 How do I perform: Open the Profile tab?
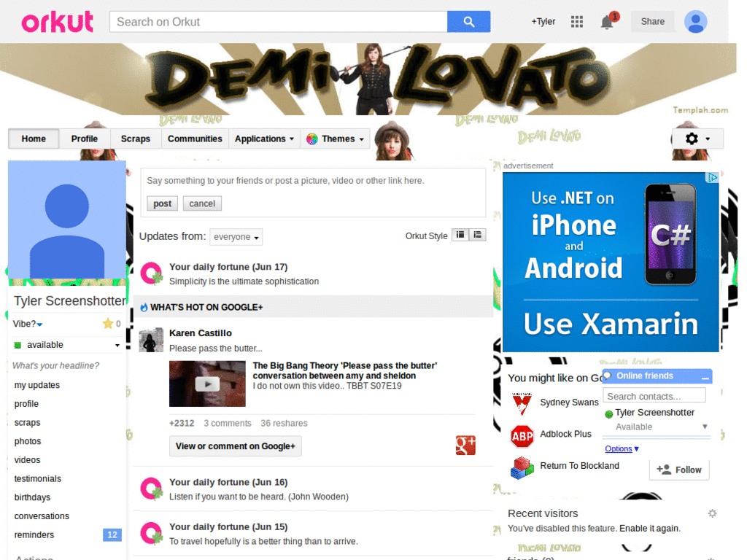click(85, 139)
